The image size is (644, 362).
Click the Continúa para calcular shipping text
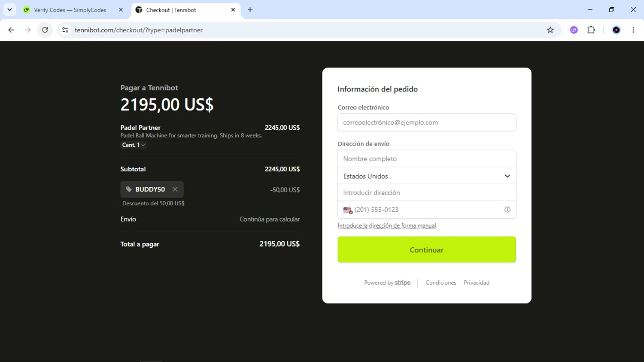click(x=270, y=219)
